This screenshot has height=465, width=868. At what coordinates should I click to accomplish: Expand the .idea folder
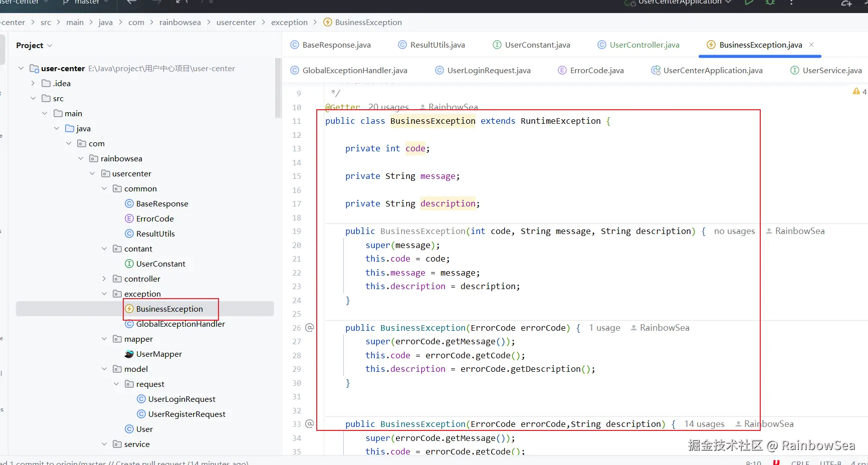(x=33, y=84)
